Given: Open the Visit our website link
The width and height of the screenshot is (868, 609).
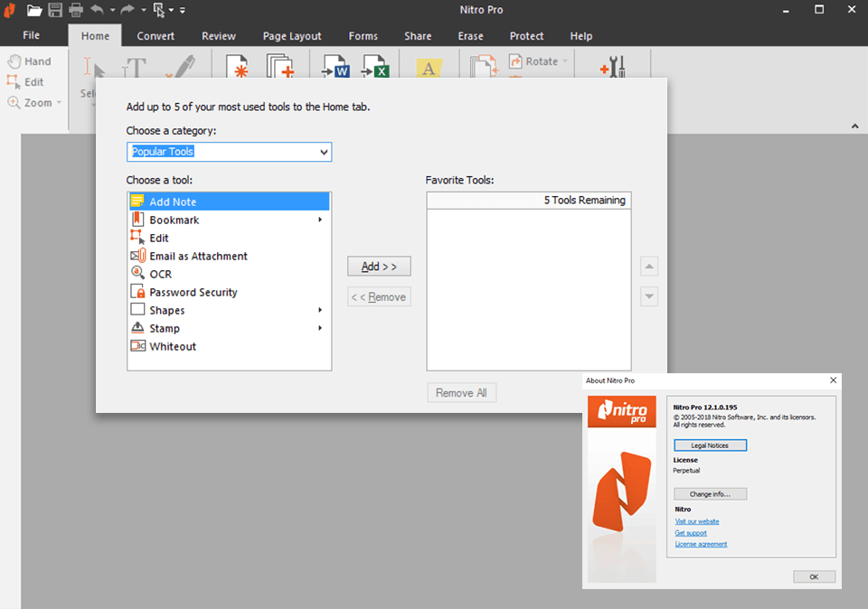Looking at the screenshot, I should 696,521.
